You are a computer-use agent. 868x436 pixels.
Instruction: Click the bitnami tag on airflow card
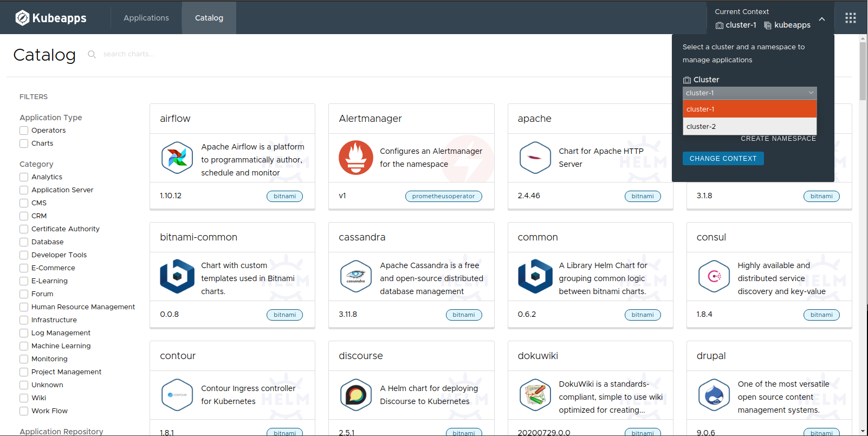point(284,196)
